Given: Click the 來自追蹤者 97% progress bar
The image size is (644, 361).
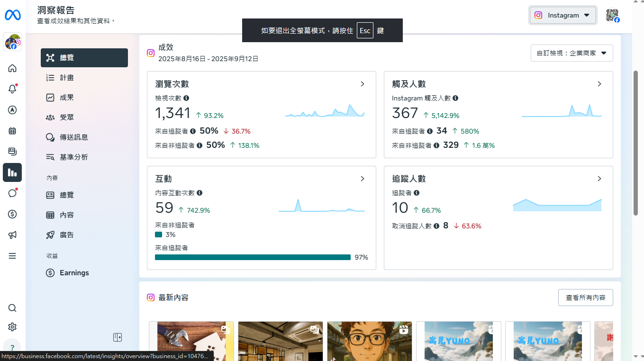Looking at the screenshot, I should click(x=253, y=257).
